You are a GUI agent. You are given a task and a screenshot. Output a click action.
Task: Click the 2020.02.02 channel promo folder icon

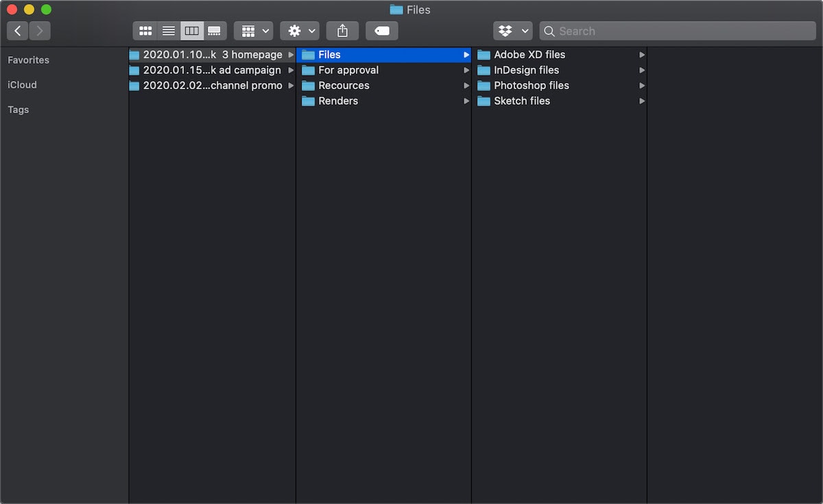134,86
